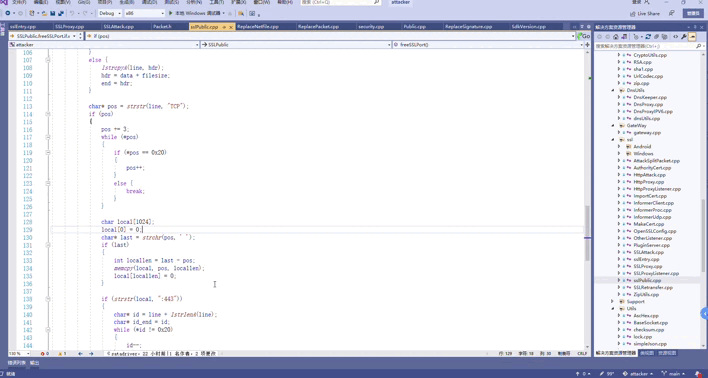
Task: Switch to the SdkVersion.cpp tab
Action: point(529,27)
